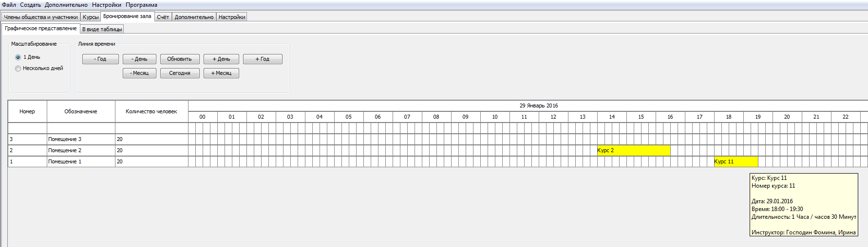868x247 pixels.
Task: Click the 'Обновить' refresh button
Action: (180, 59)
